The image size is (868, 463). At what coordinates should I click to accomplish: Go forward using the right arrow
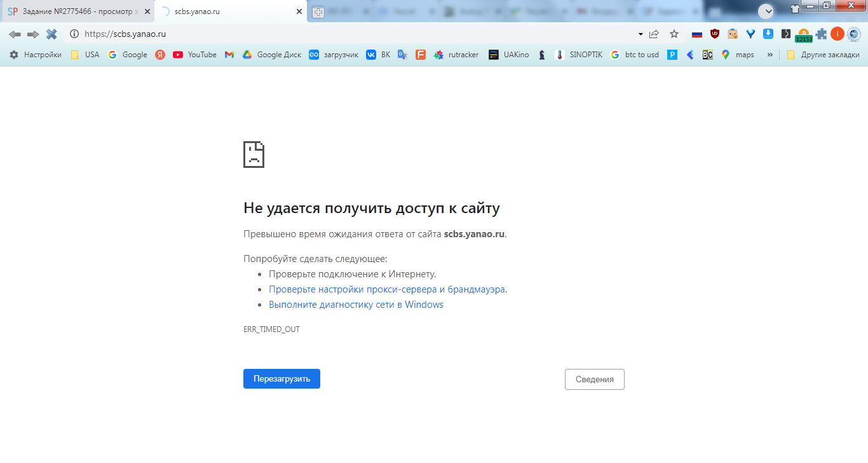click(x=33, y=34)
